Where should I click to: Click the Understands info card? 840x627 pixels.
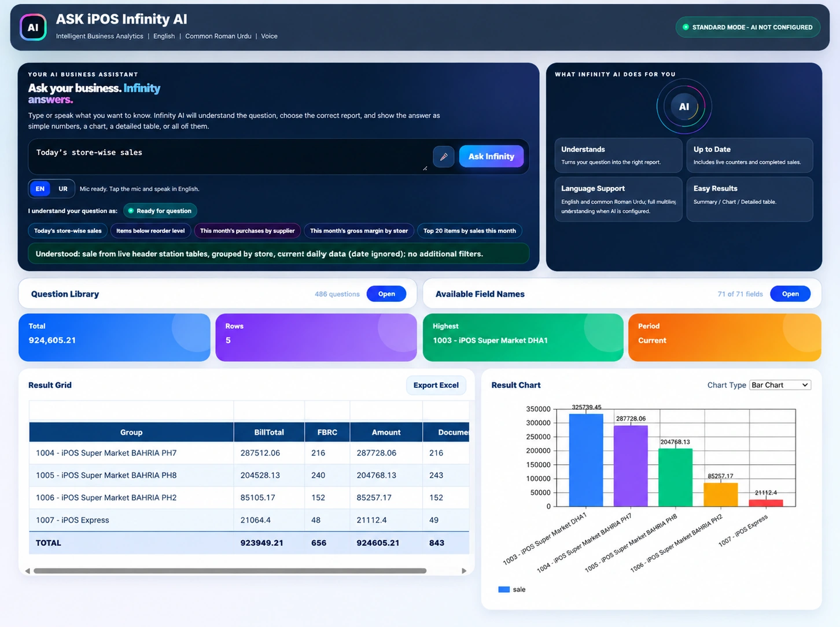tap(618, 155)
